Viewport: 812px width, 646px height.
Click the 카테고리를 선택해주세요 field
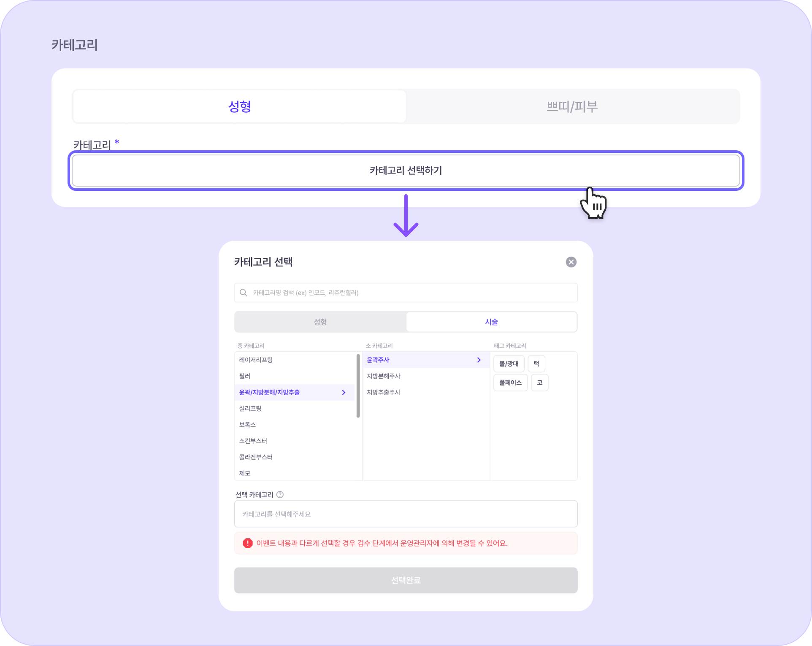406,514
